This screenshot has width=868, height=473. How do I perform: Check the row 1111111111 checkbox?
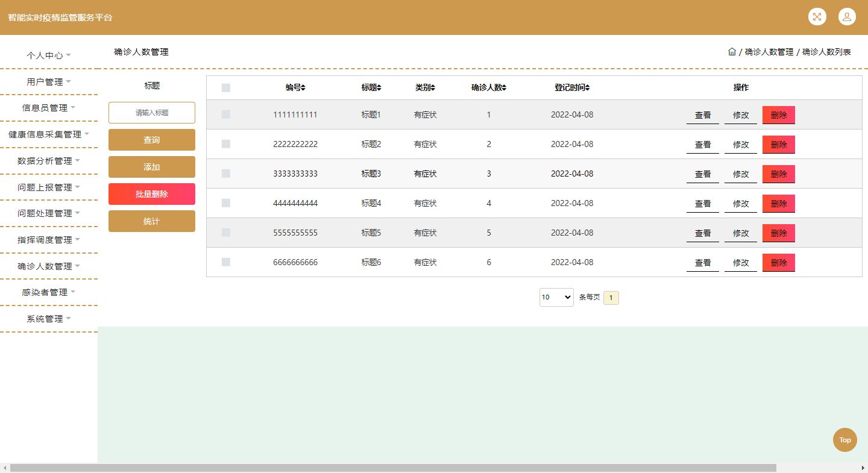(x=226, y=114)
